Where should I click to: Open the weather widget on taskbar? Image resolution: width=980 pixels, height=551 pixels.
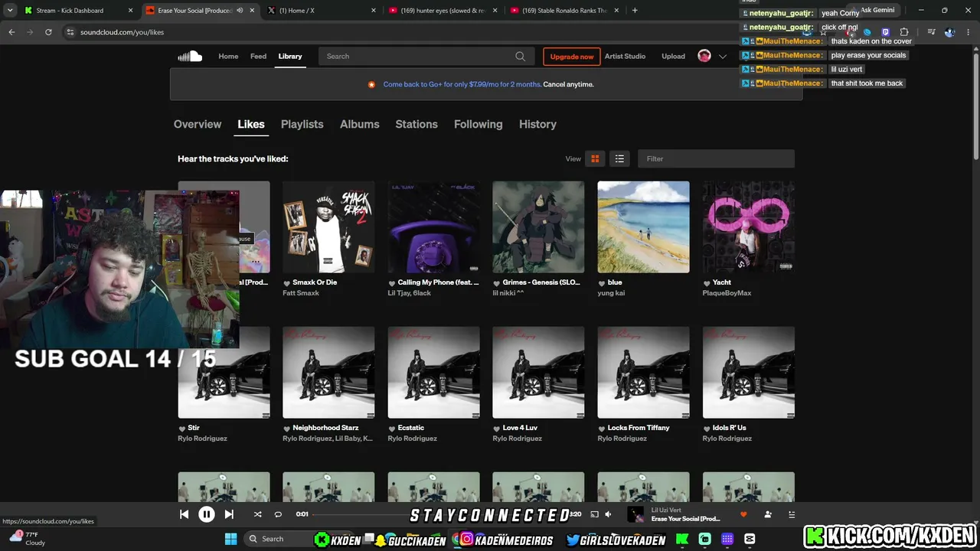[x=28, y=539]
